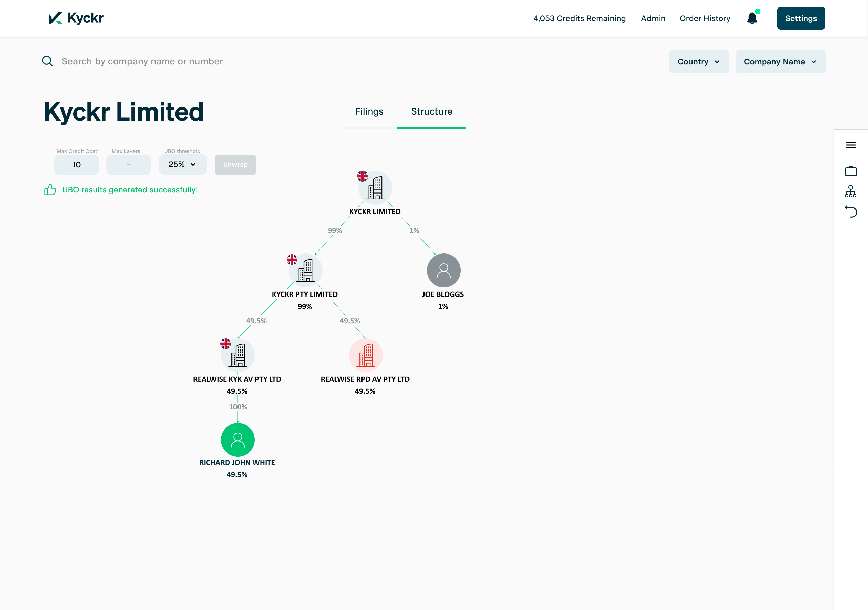This screenshot has width=868, height=610.
Task: Click the UK flag on KYCKR LIMITED node
Action: coord(362,176)
